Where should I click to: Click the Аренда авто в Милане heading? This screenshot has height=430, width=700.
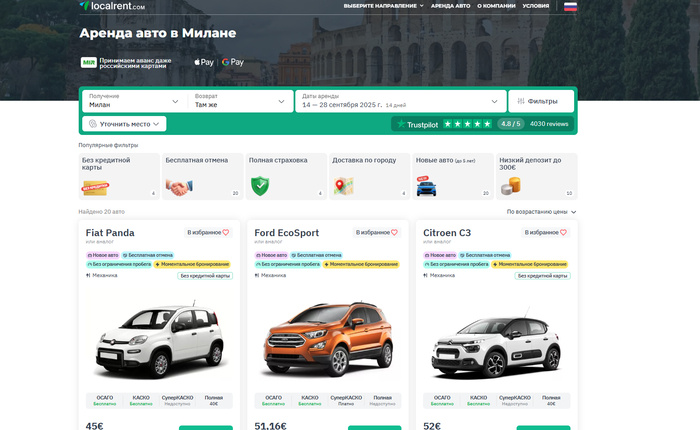[x=158, y=33]
